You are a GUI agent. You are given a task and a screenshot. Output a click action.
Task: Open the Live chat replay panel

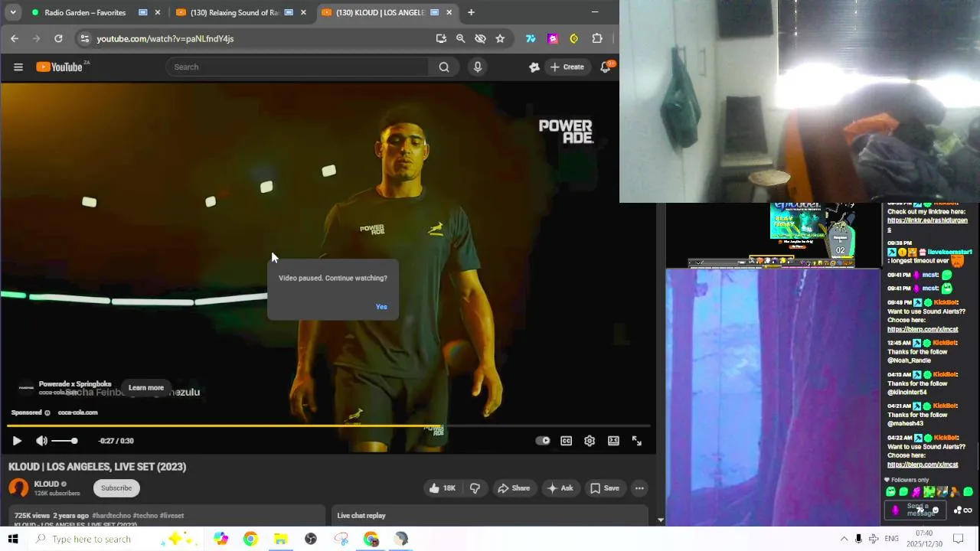(489, 516)
